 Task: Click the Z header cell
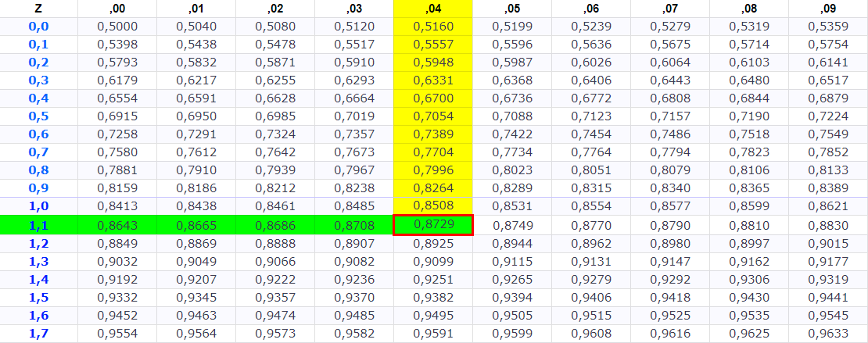pyautogui.click(x=38, y=9)
